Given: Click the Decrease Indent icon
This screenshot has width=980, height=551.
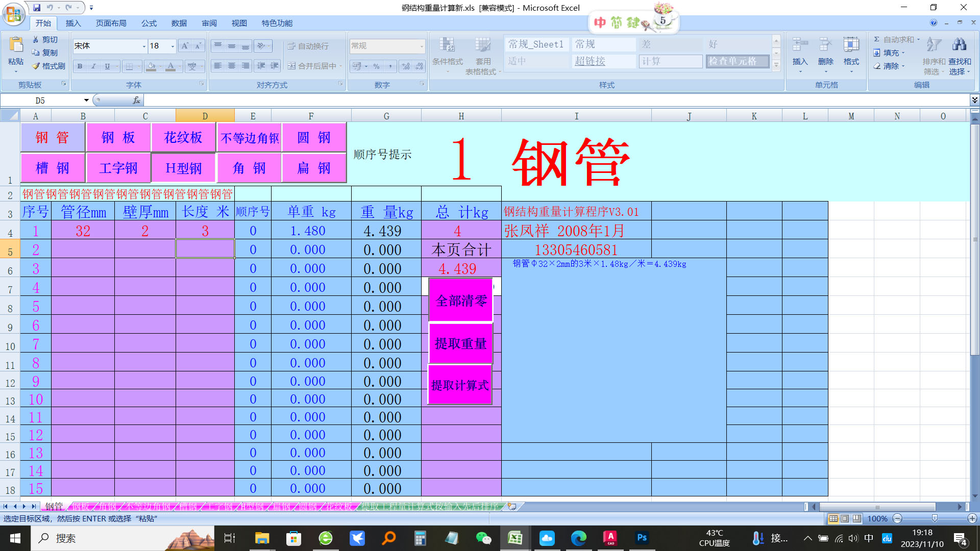Looking at the screenshot, I should click(261, 66).
